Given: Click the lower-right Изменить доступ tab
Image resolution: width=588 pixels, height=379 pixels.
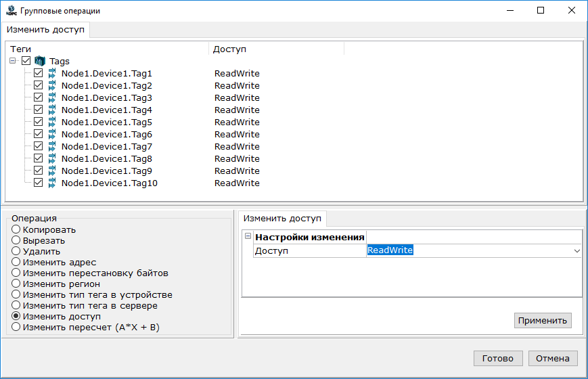Looking at the screenshot, I should click(x=282, y=219).
